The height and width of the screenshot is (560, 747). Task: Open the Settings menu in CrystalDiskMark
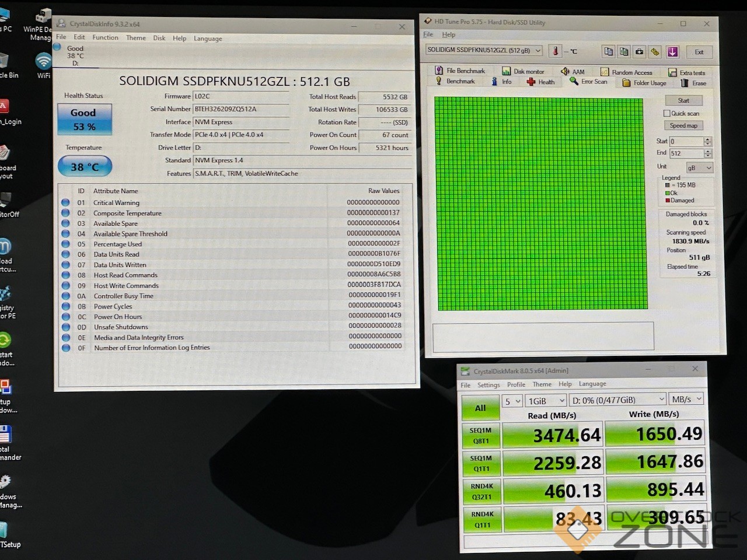(x=488, y=385)
